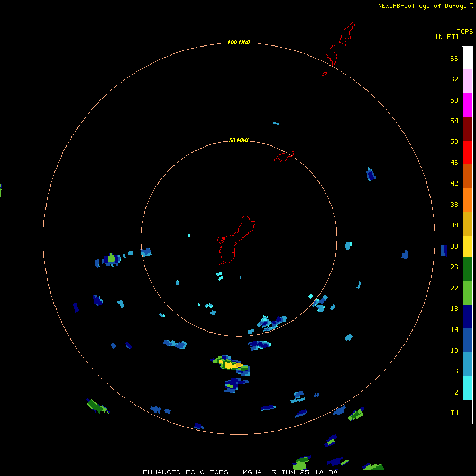Click the 10 legend value
Image resolution: width=476 pixels, height=476 pixels.
[454, 350]
